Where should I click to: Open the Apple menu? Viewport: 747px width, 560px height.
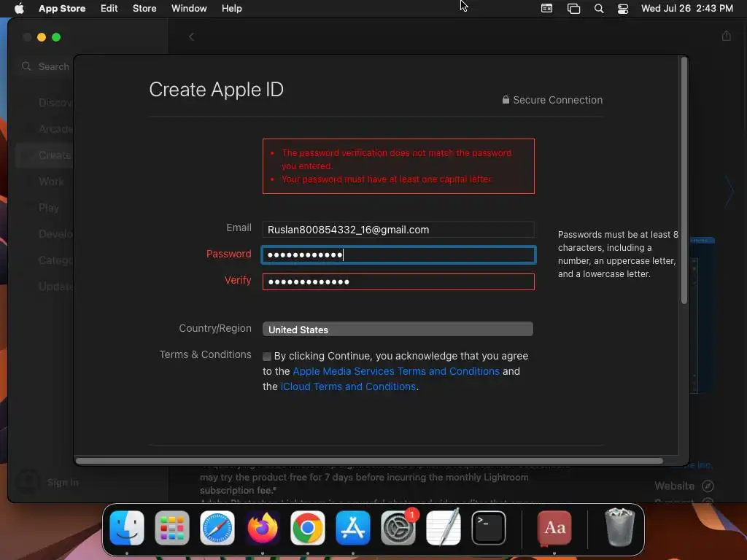pyautogui.click(x=19, y=9)
